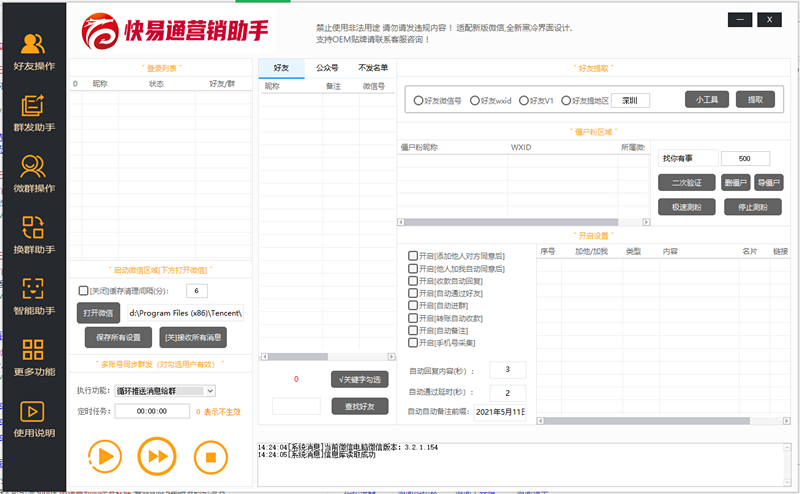Viewport: 800px width, 494px height.
Task: Click the 自动回复内容(秒) field
Action: click(507, 369)
